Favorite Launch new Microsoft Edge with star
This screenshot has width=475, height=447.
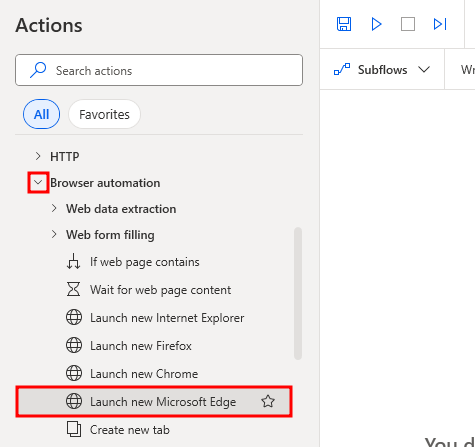268,401
